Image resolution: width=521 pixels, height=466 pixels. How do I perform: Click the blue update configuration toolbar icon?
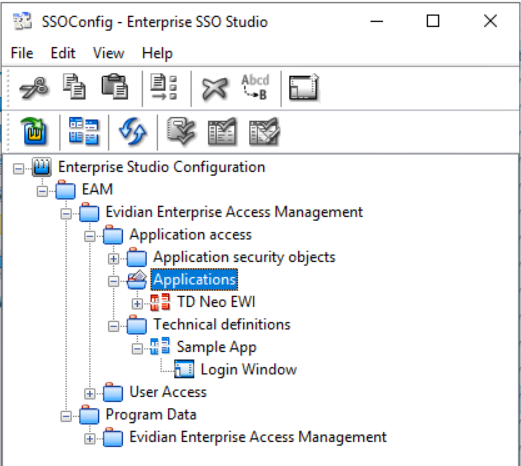click(34, 131)
